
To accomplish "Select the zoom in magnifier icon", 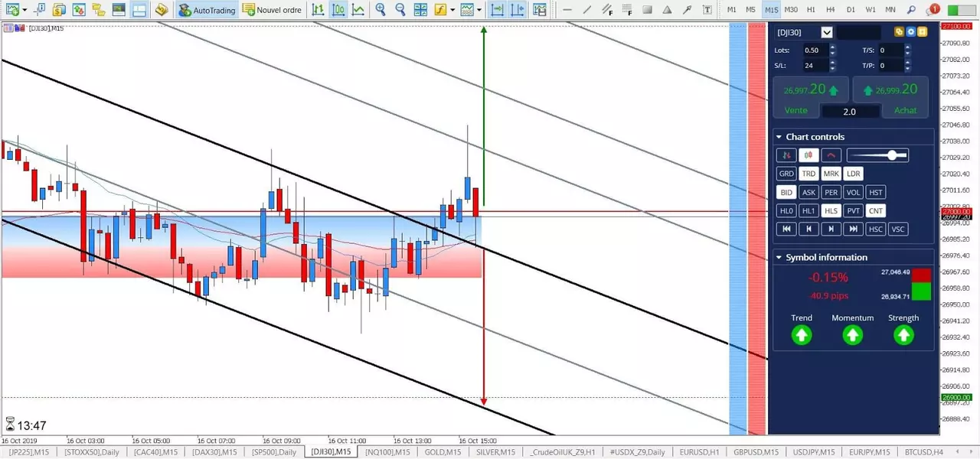I will point(381,10).
